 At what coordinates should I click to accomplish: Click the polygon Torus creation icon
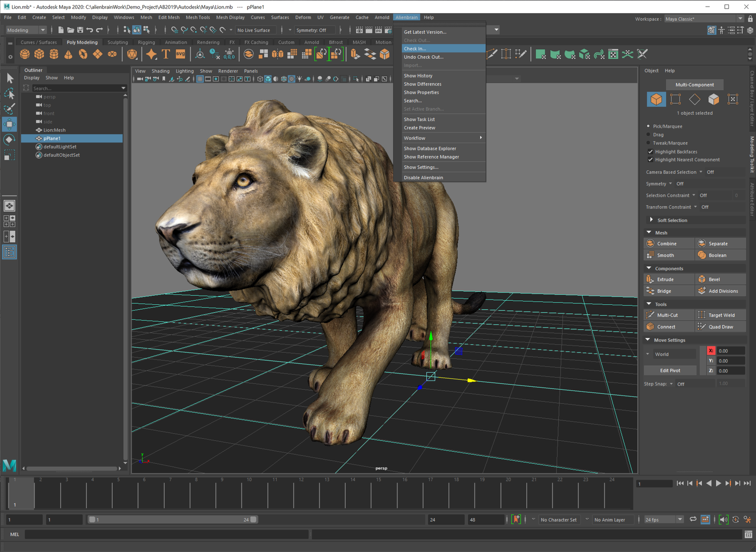tap(82, 54)
